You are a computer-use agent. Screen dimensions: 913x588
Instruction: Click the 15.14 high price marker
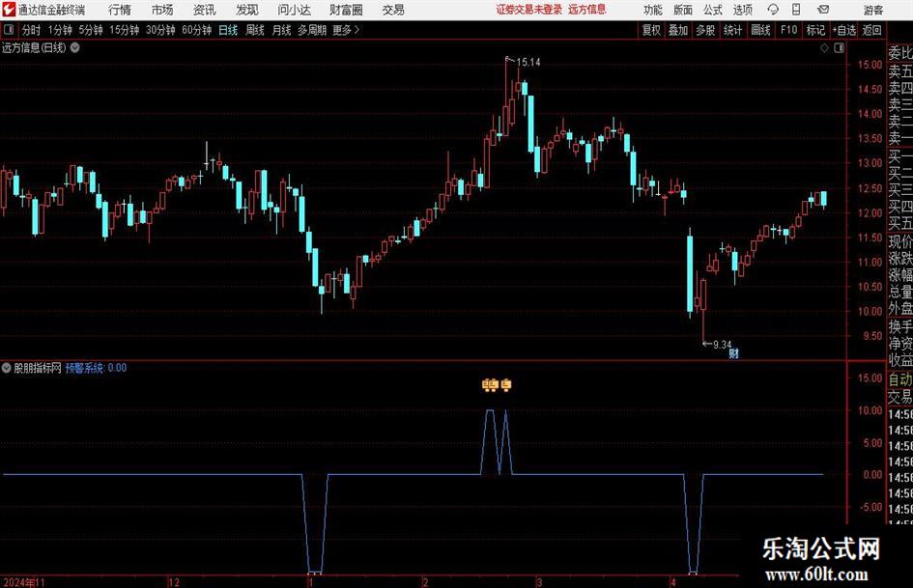click(x=528, y=63)
